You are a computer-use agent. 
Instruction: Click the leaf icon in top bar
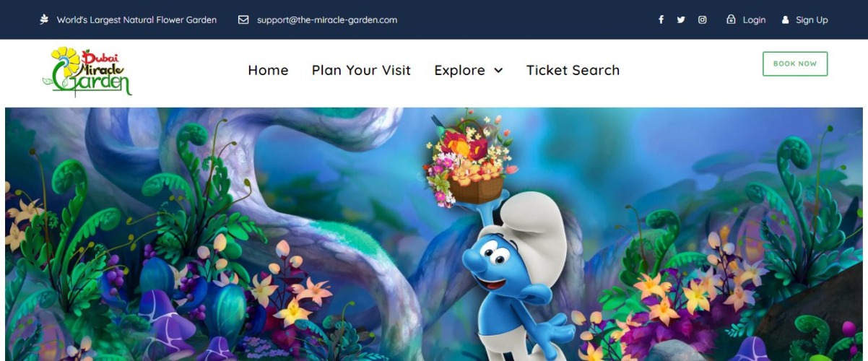[x=45, y=19]
